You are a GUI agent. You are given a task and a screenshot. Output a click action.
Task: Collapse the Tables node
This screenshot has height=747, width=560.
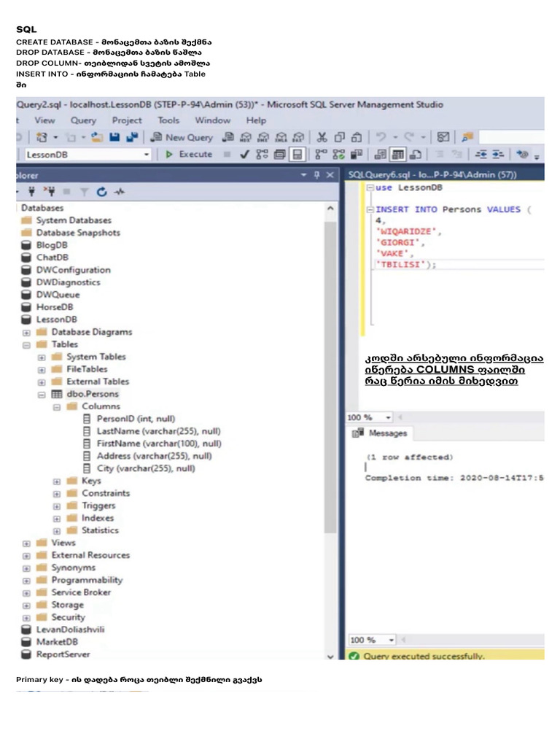click(x=27, y=345)
